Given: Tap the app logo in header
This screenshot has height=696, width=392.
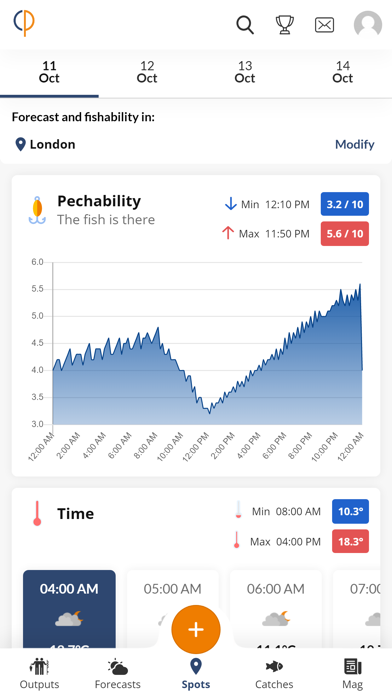Looking at the screenshot, I should coord(24,23).
